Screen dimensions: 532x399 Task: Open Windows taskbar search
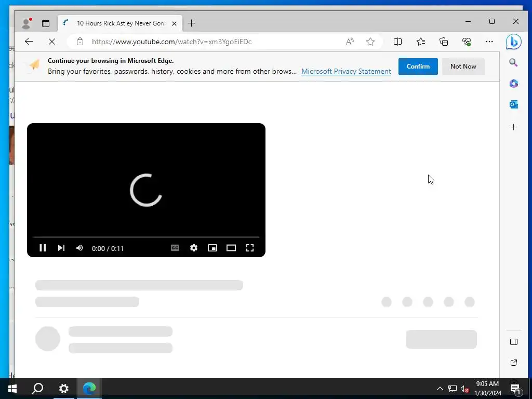[37, 388]
